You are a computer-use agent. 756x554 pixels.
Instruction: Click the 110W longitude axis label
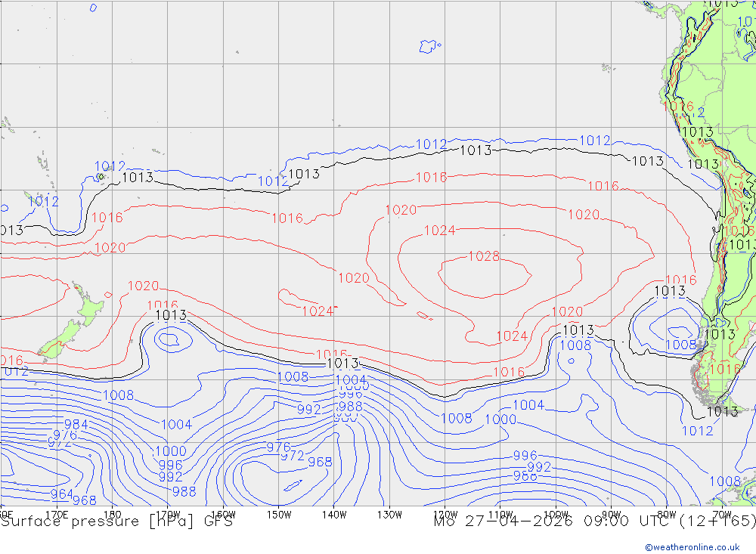tap(500, 515)
